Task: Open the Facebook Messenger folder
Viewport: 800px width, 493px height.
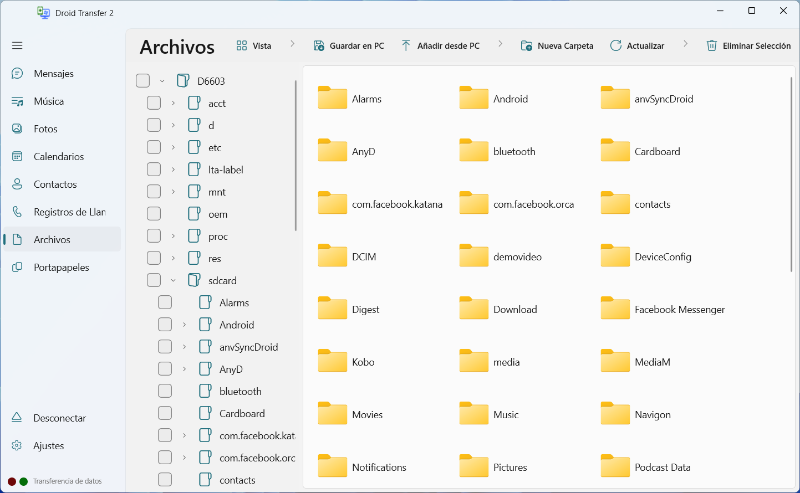Action: coord(662,309)
